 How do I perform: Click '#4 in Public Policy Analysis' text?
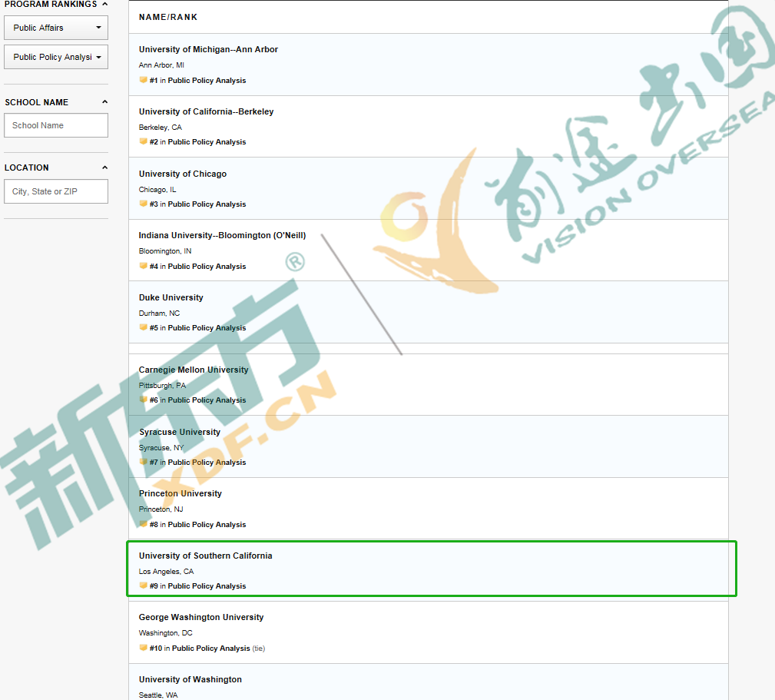197,266
